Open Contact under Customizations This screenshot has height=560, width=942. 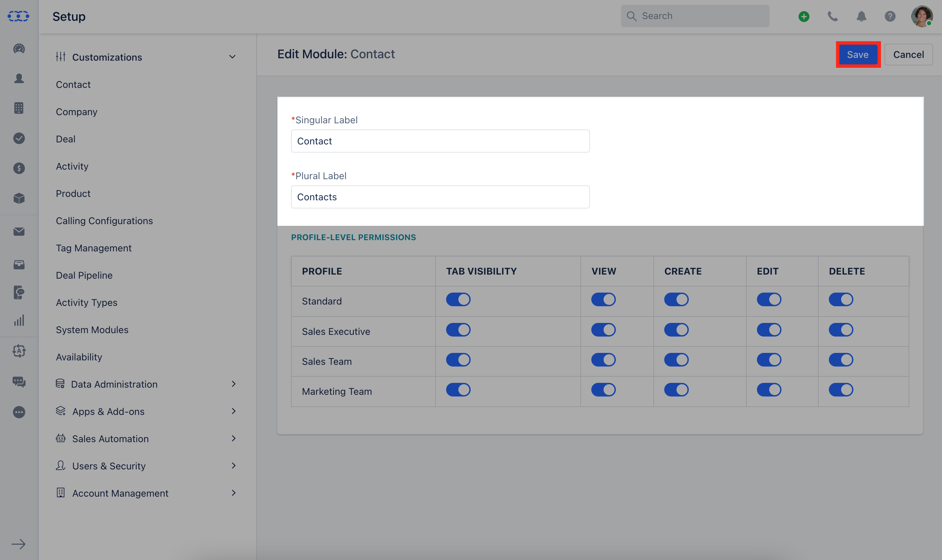pos(73,84)
